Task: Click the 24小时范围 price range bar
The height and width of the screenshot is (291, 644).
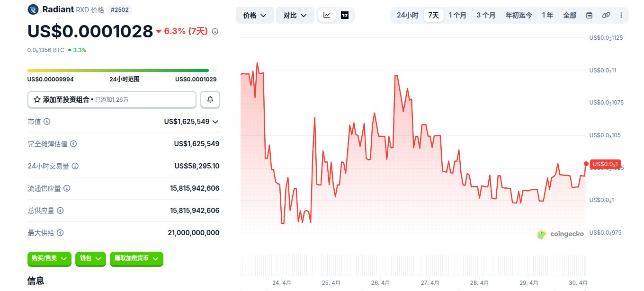Action: click(122, 71)
